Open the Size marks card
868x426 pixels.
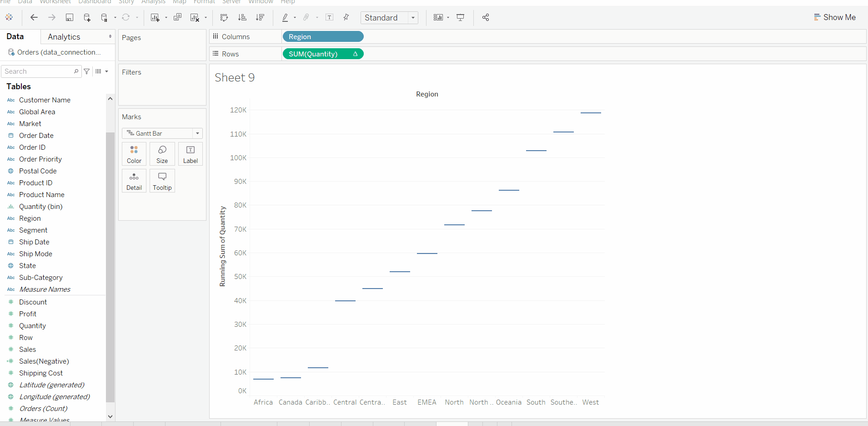[x=162, y=154]
